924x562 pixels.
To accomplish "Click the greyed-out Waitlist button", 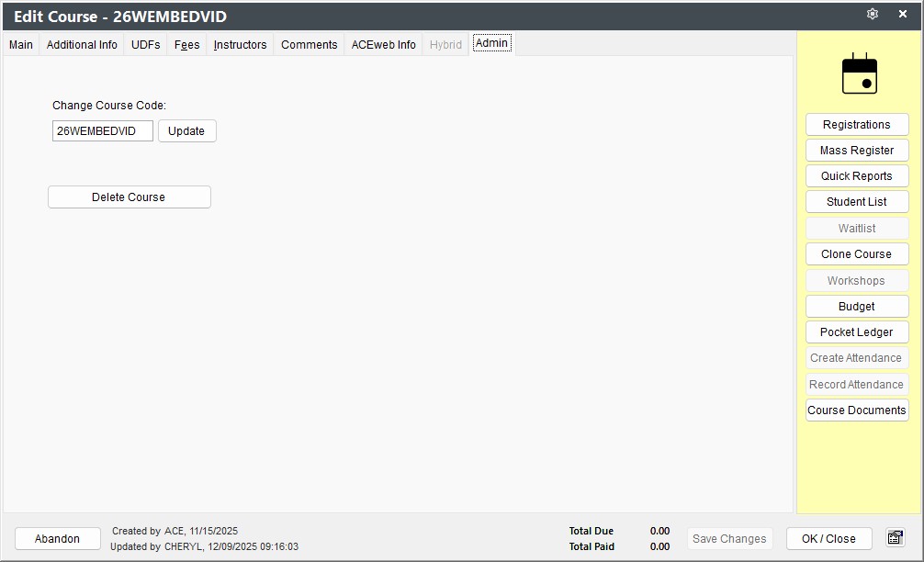I will pos(857,229).
